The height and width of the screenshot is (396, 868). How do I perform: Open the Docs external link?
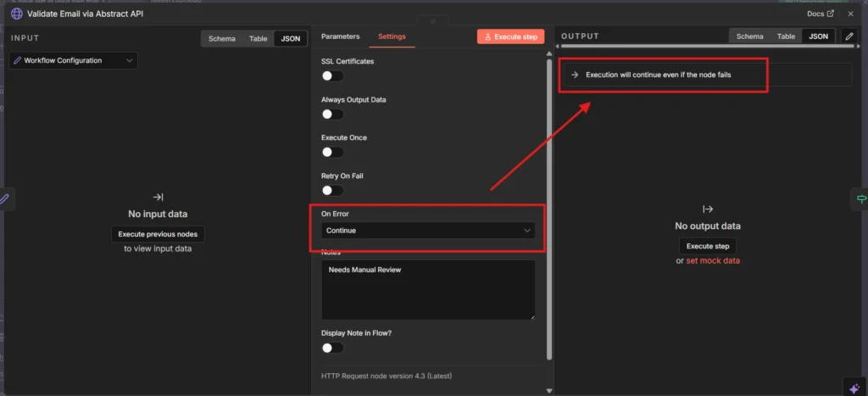[x=820, y=14]
